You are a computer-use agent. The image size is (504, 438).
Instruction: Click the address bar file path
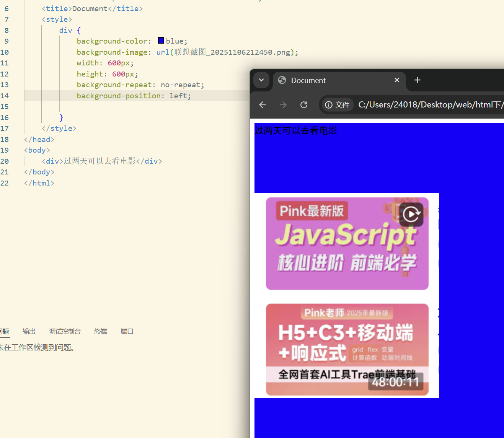pos(431,104)
